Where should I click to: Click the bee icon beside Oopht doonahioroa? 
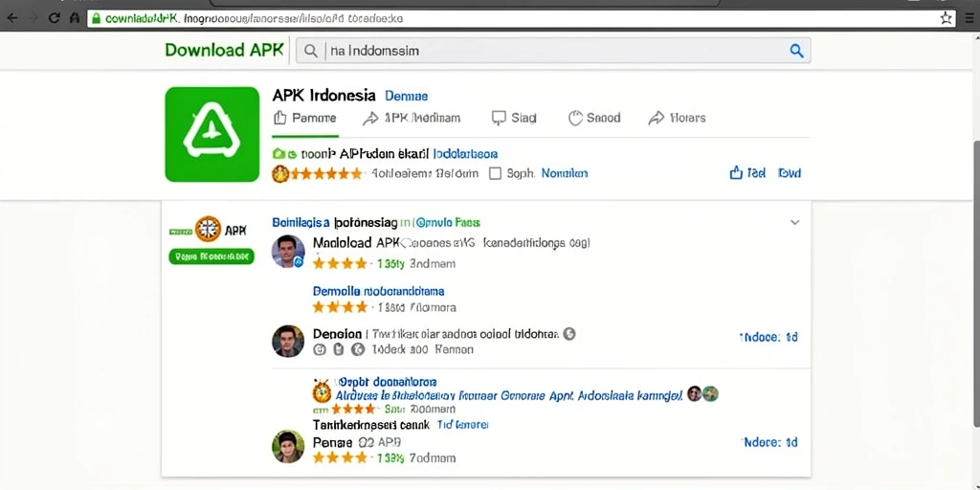tap(322, 390)
